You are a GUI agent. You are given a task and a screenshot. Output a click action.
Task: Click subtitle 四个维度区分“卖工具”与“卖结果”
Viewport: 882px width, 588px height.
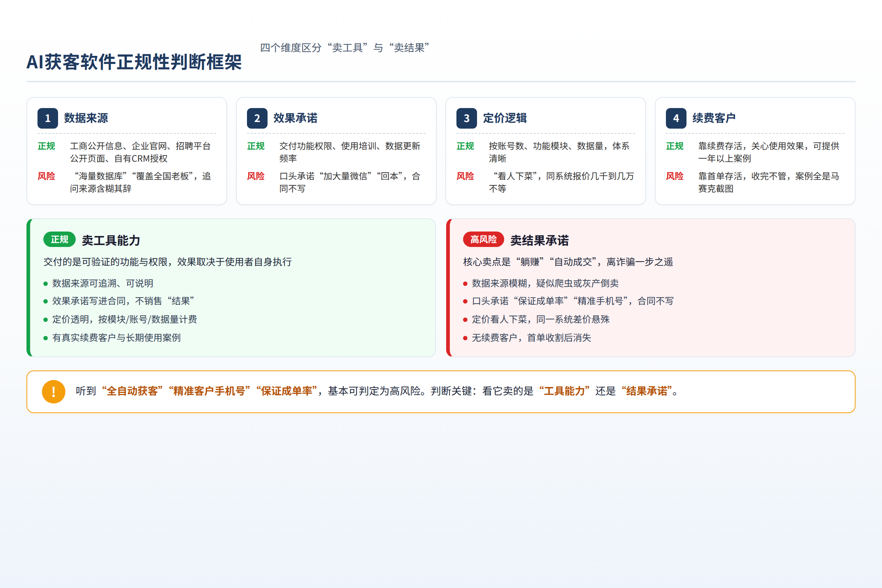pos(344,48)
